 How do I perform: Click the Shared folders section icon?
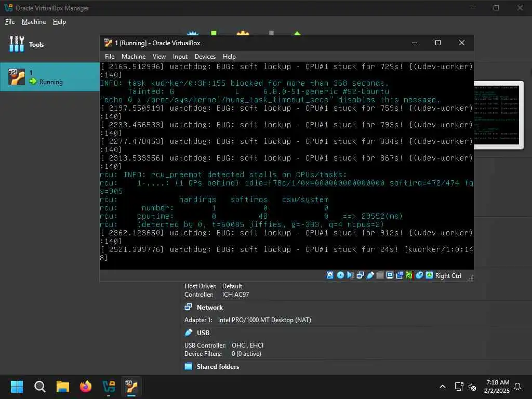(188, 366)
